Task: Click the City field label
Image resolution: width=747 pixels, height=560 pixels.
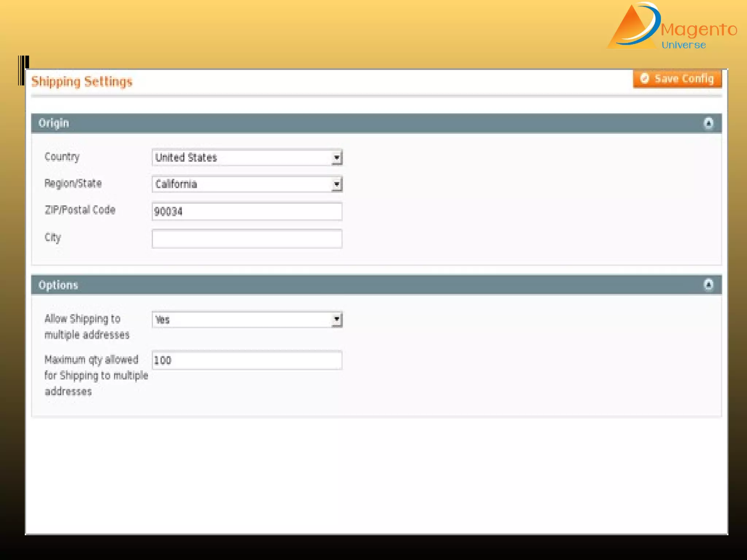Action: (x=53, y=237)
